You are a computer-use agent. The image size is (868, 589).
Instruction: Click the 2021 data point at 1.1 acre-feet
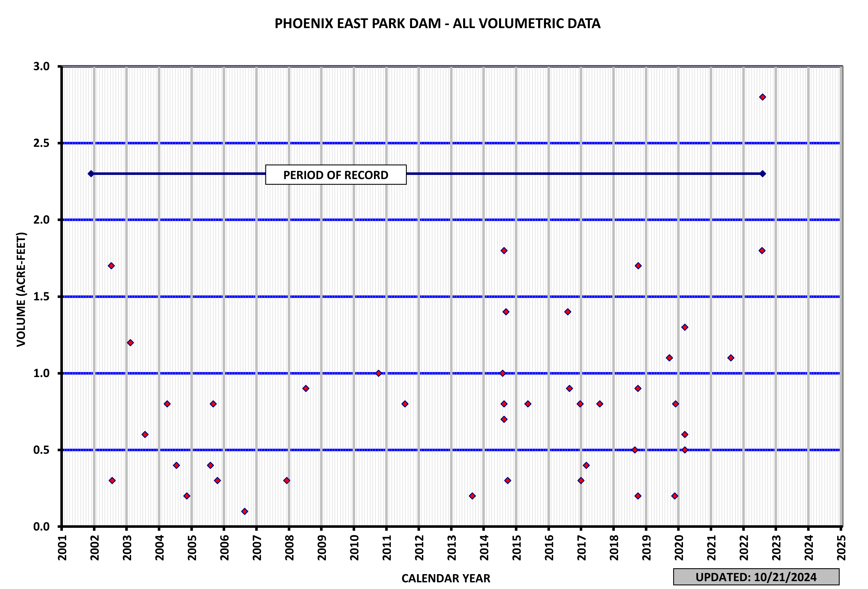(x=731, y=358)
